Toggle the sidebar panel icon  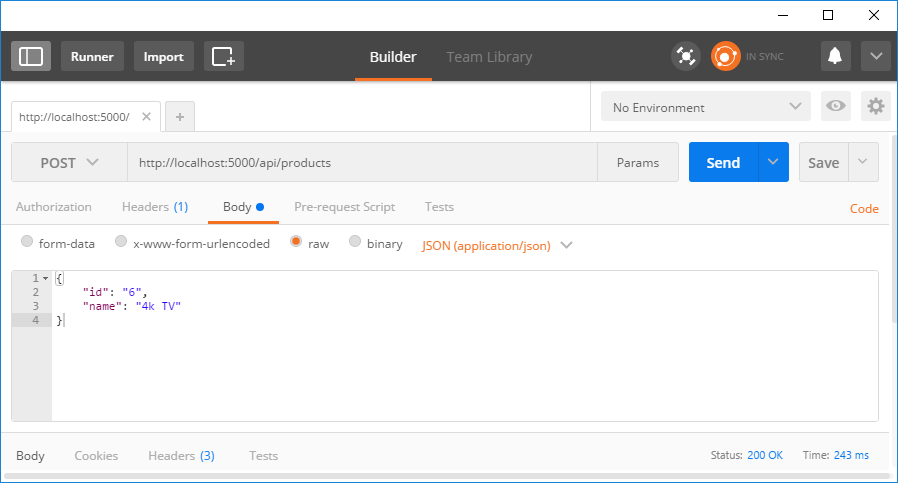tap(31, 56)
